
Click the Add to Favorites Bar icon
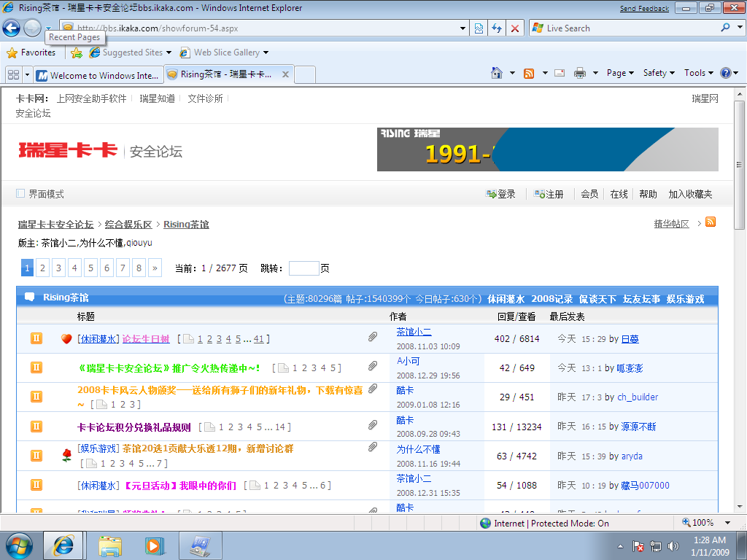77,52
